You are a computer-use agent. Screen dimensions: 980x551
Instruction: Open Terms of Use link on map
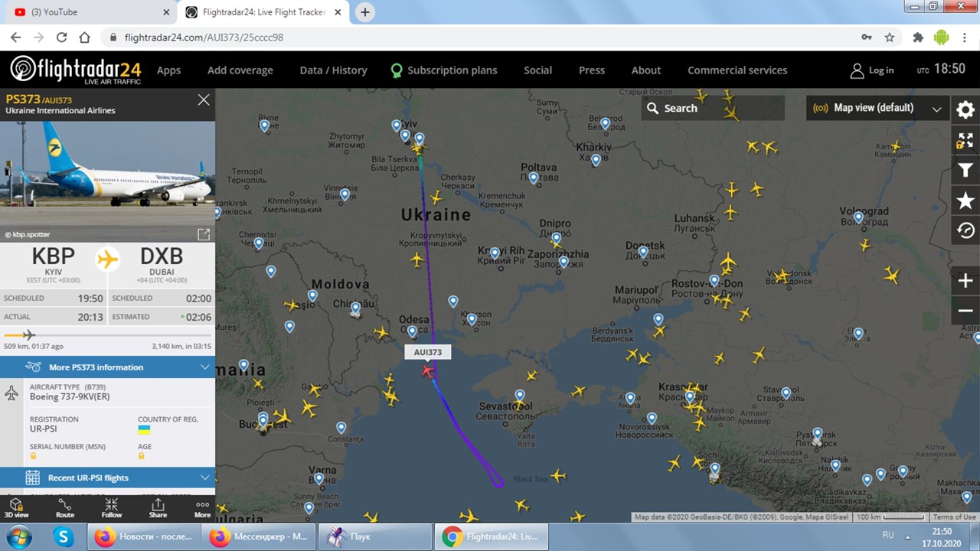click(955, 517)
